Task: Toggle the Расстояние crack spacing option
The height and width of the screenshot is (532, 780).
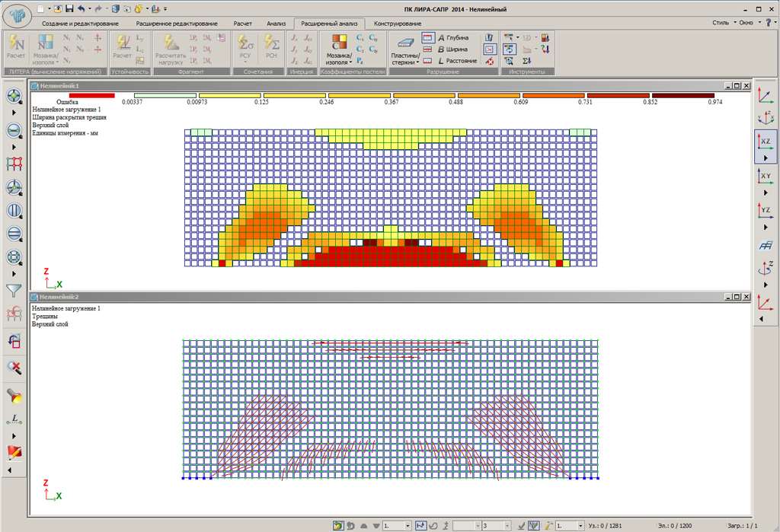Action: click(x=456, y=60)
